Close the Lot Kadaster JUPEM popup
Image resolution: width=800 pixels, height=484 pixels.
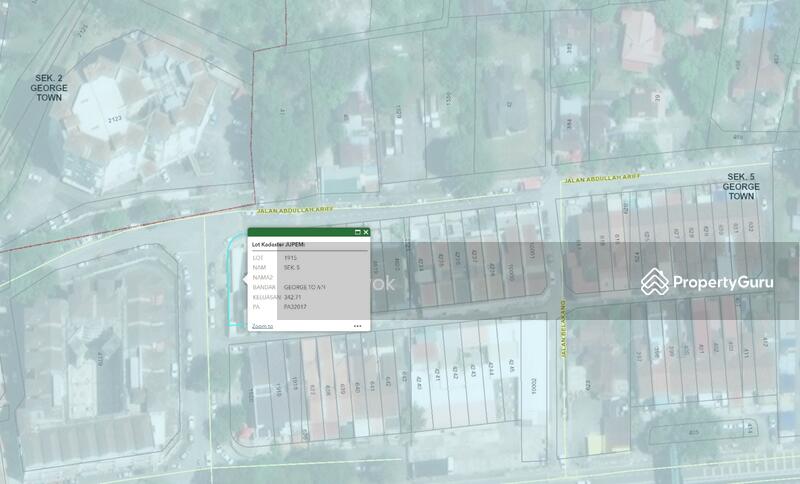coord(366,232)
